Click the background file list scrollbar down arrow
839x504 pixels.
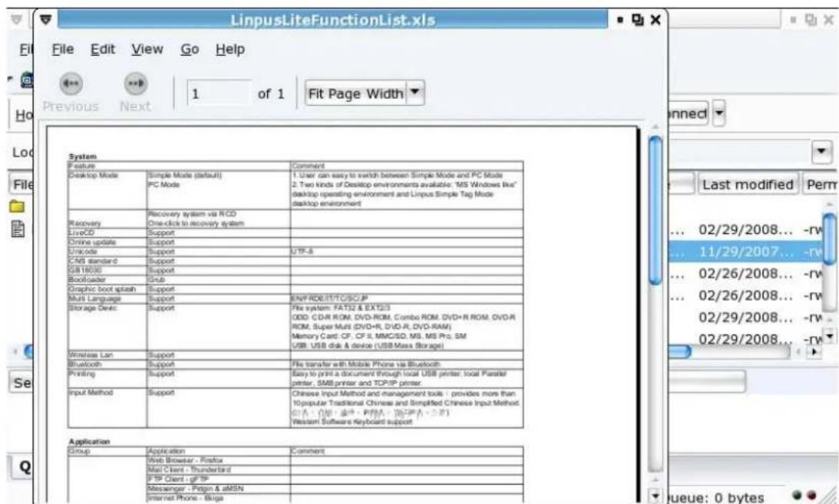tap(829, 336)
